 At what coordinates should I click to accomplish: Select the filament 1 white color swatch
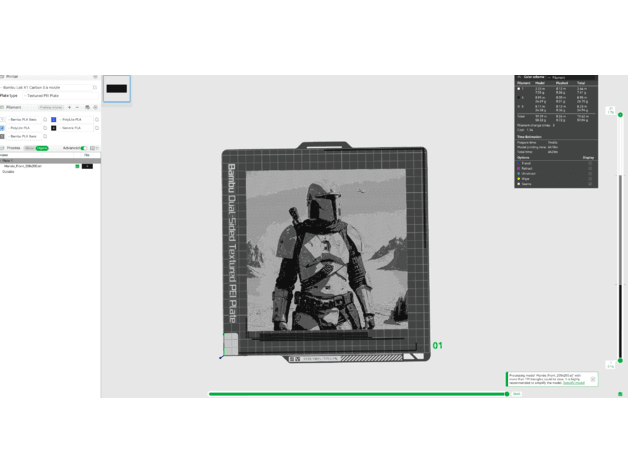pyautogui.click(x=2, y=119)
